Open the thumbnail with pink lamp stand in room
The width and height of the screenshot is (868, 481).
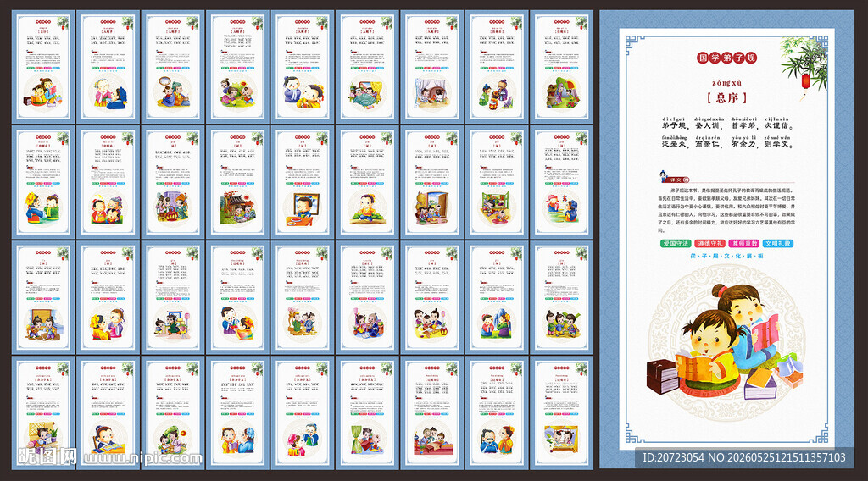[173, 297]
